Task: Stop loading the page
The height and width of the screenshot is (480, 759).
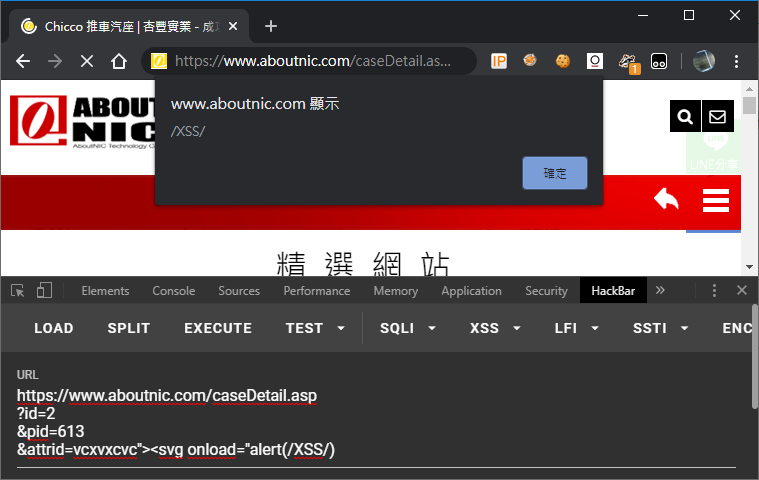Action: pyautogui.click(x=87, y=61)
